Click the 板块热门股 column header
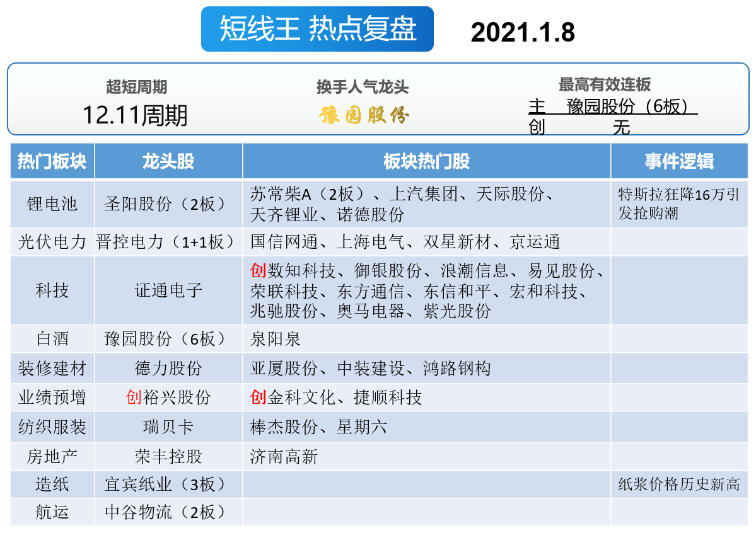Image resolution: width=756 pixels, height=533 pixels. [x=427, y=161]
